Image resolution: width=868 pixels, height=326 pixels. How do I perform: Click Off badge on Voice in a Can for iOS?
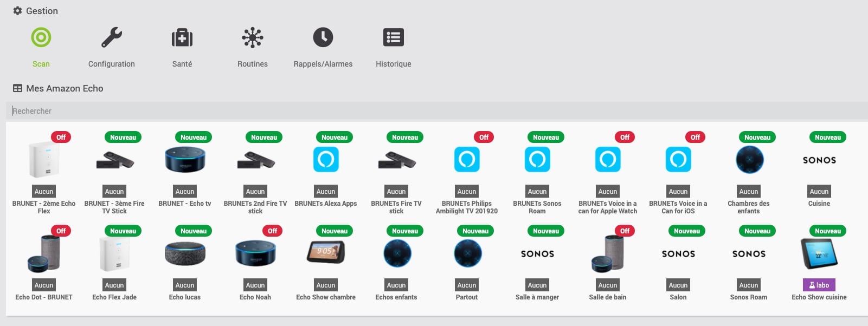point(695,137)
